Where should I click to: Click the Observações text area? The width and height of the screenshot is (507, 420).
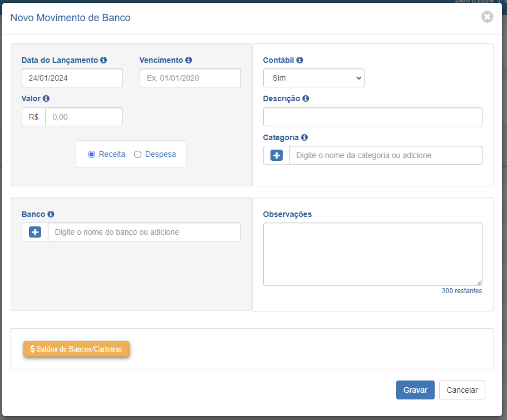point(372,254)
